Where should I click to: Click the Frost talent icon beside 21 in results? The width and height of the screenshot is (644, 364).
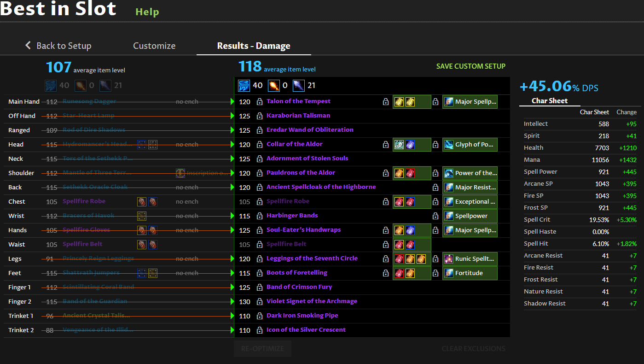point(299,86)
